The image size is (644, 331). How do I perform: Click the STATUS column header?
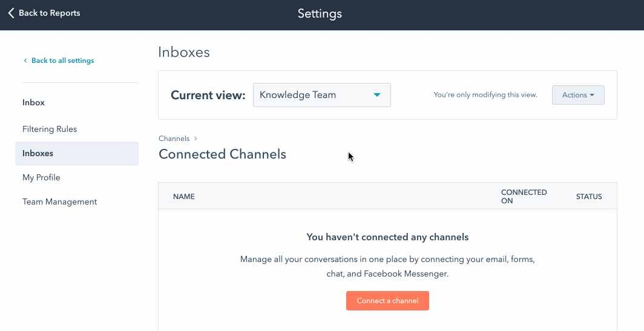tap(588, 197)
